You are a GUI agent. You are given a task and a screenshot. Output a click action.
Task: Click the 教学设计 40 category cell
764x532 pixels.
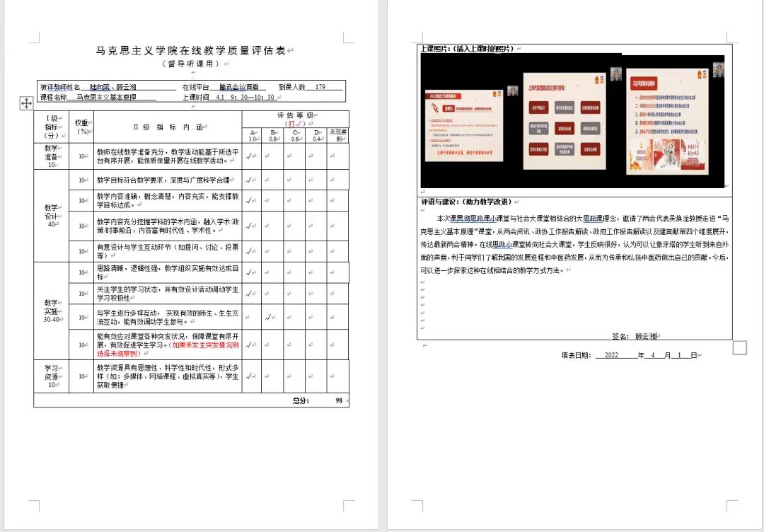[51, 216]
